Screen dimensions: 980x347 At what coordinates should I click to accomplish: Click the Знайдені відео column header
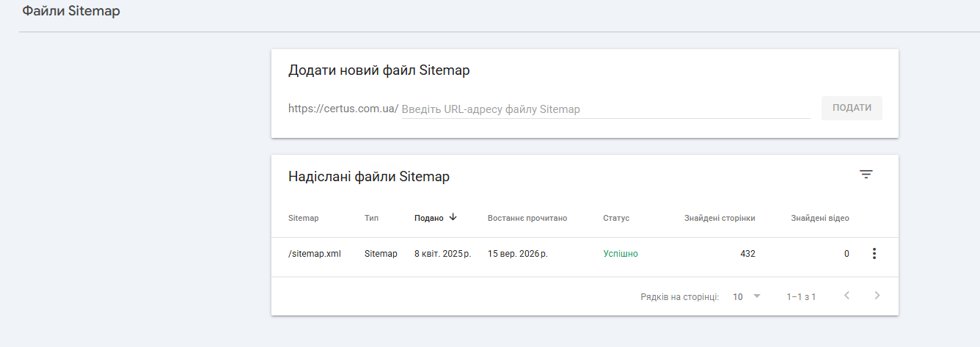pos(820,218)
